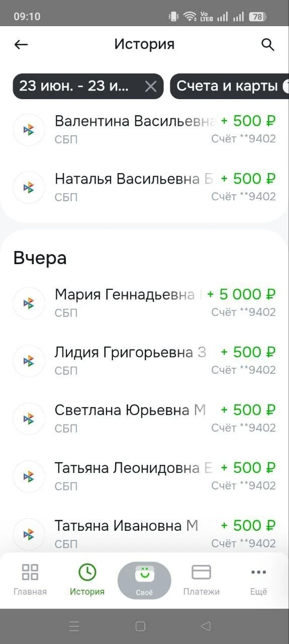
Task: Tap the back arrow icon
Action: pos(21,44)
